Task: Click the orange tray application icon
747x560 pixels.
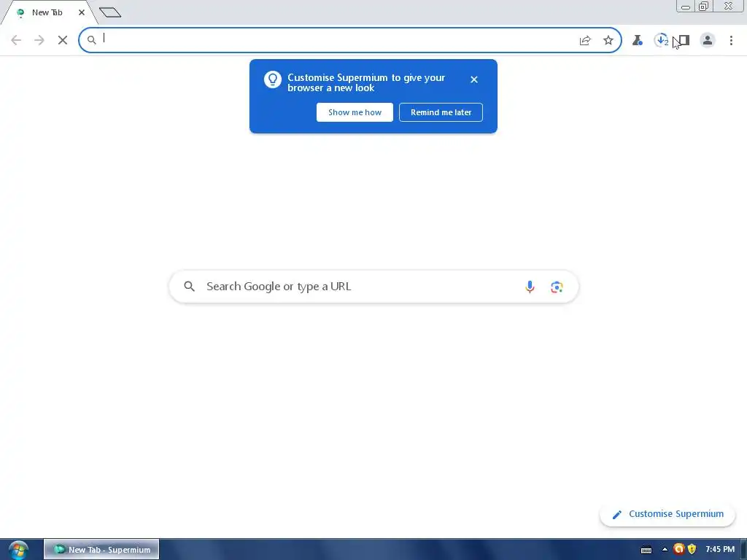Action: 678,549
